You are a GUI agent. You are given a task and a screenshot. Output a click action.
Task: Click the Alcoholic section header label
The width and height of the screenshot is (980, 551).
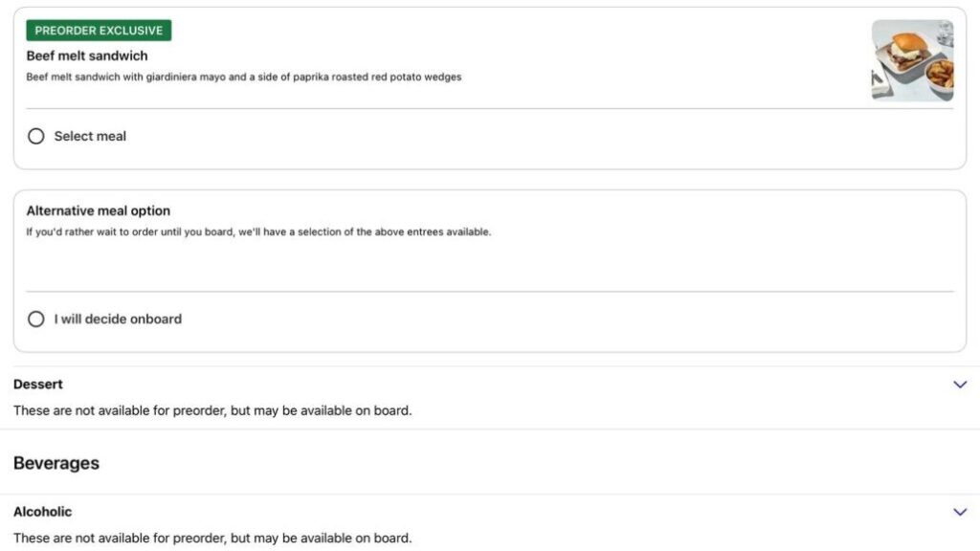coord(43,512)
